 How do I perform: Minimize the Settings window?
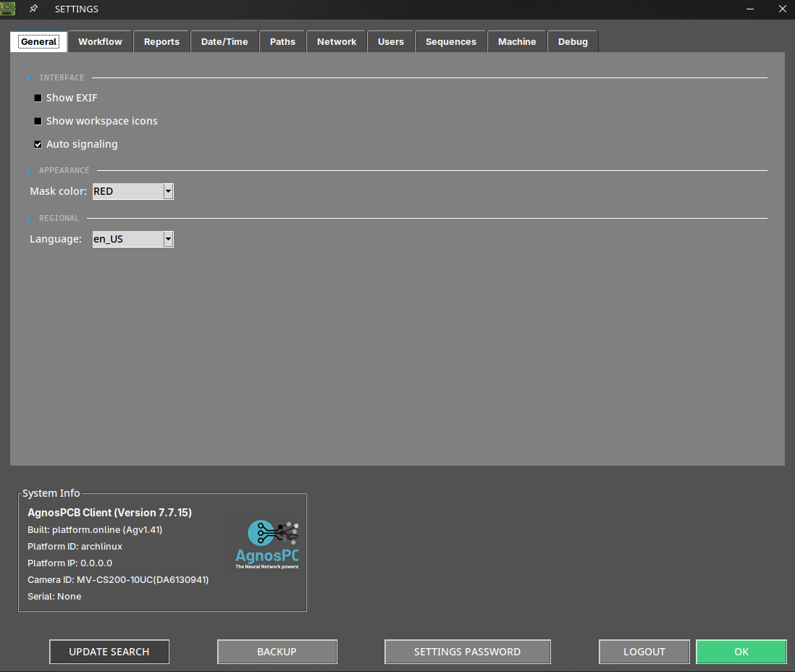[x=750, y=9]
